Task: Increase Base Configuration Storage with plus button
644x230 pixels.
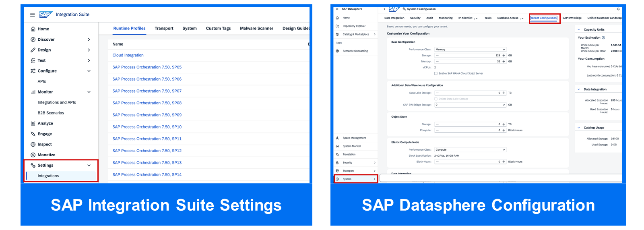Action: [504, 56]
